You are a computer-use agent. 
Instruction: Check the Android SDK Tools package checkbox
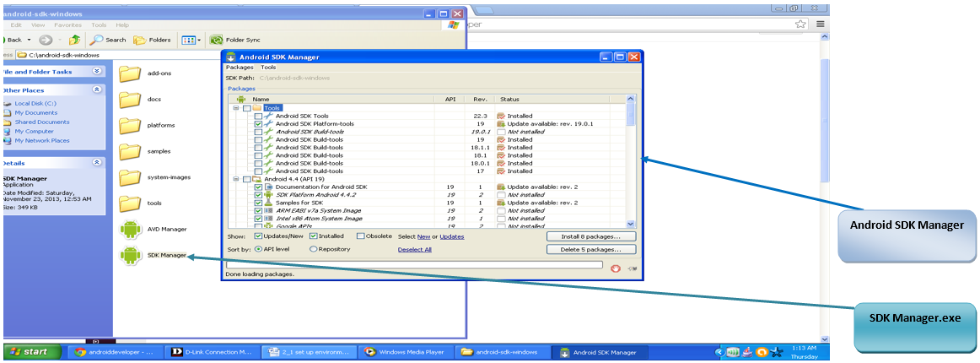[x=258, y=116]
